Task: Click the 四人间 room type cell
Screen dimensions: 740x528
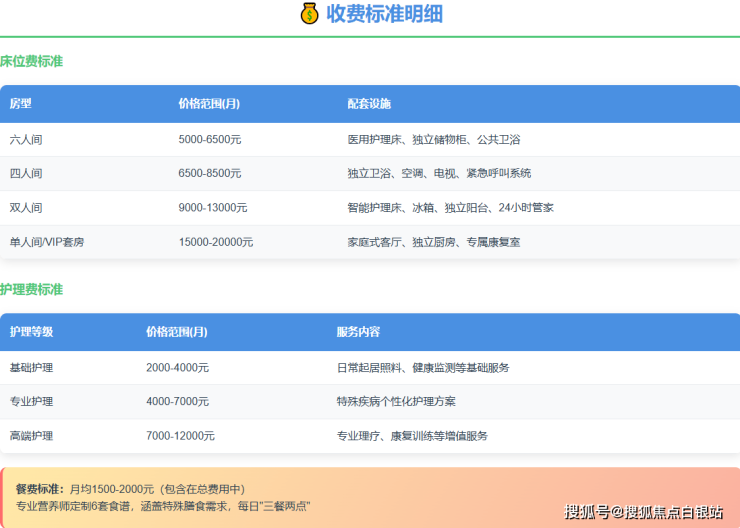Action: [x=26, y=174]
